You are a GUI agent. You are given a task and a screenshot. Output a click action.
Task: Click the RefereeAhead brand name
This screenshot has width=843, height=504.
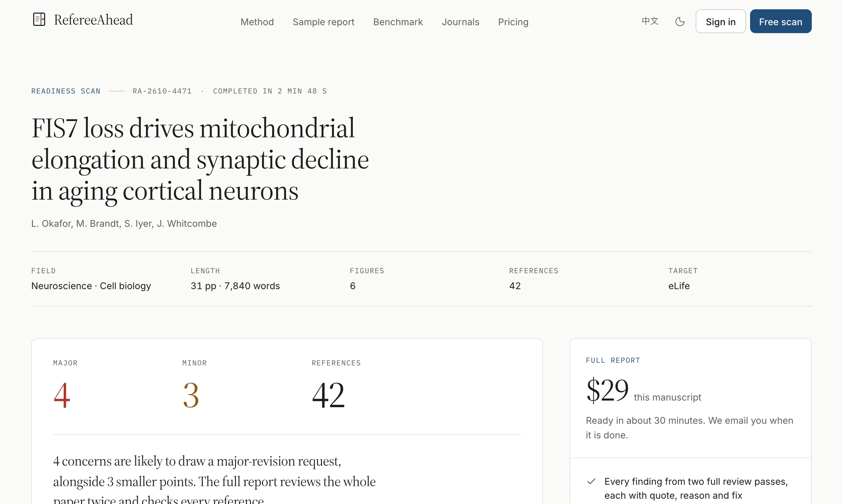click(94, 20)
